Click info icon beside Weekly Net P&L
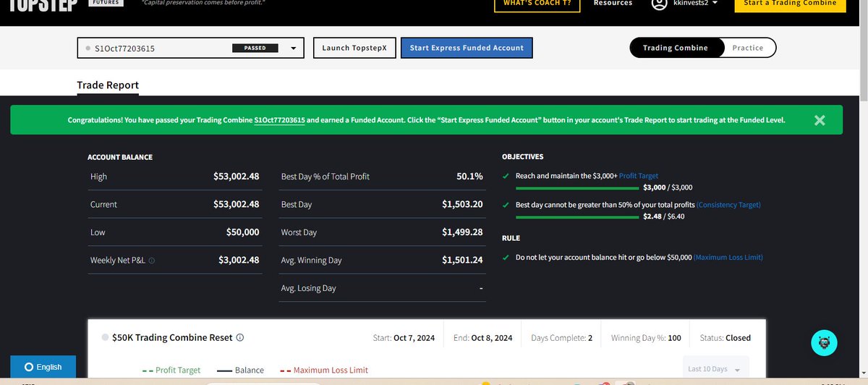This screenshot has width=868, height=385. tap(152, 261)
